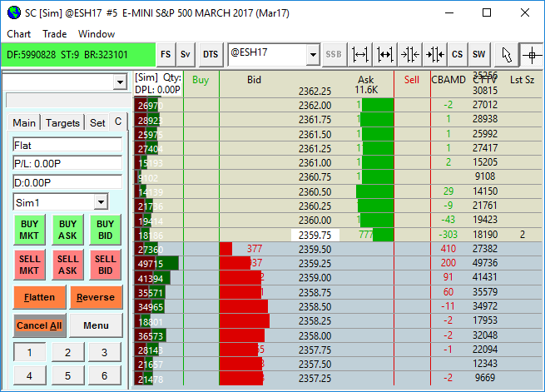Select quantity preset button 4
545x392 pixels.
pos(30,375)
